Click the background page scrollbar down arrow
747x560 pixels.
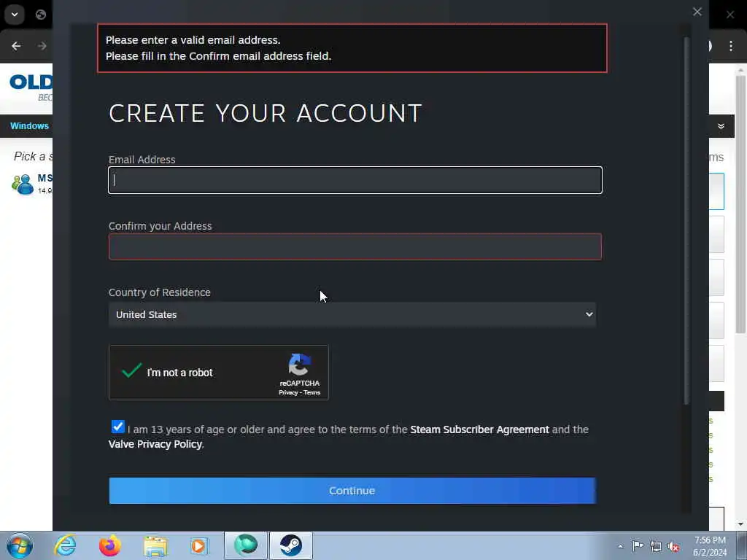[740, 524]
